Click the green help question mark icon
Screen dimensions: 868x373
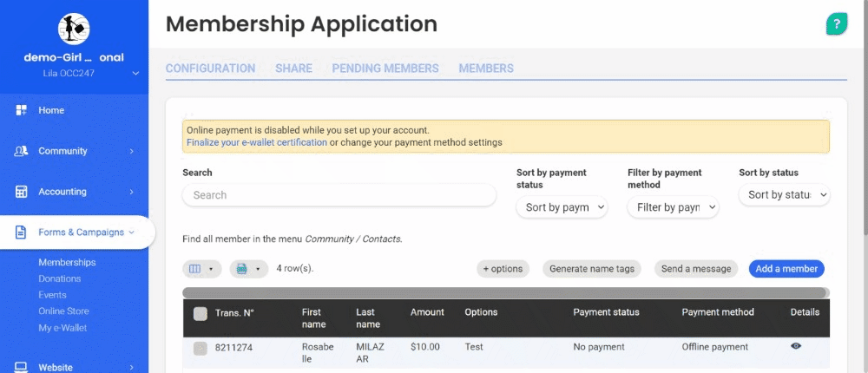click(836, 24)
